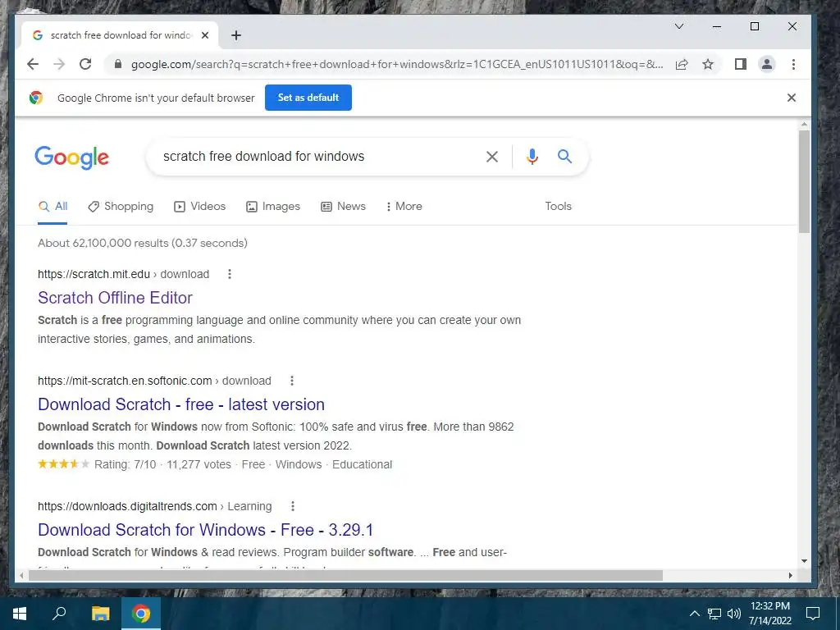840x630 pixels.
Task: Click Chrome icon in taskbar
Action: [x=141, y=614]
